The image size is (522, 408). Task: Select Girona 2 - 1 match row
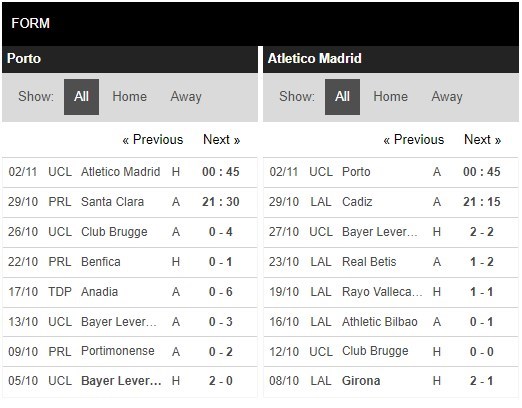391,381
